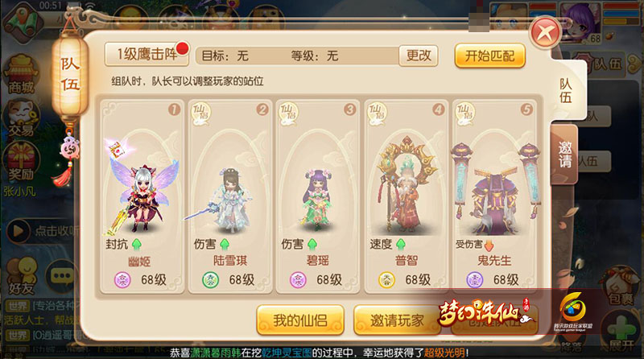Viewport: 644px width, 359px height.
Task: Open the 商城 shop icon
Action: pyautogui.click(x=21, y=75)
